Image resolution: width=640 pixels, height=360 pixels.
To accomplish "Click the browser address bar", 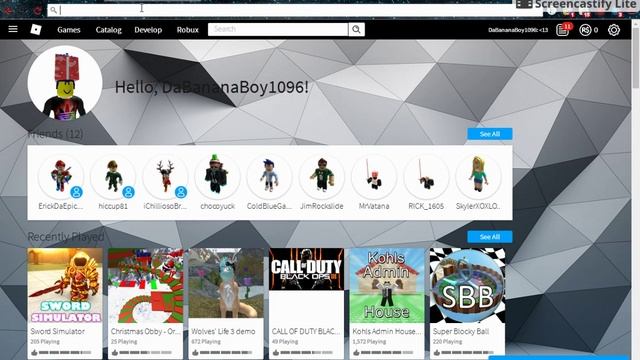I will click(x=295, y=10).
